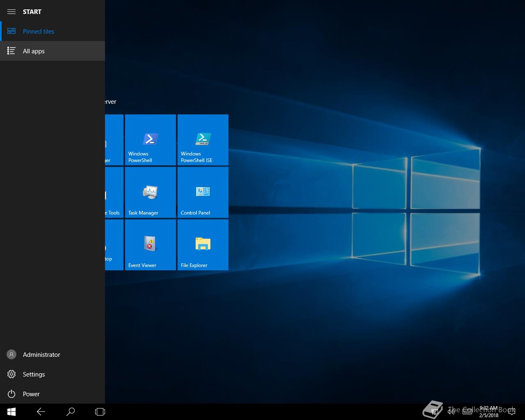
Task: Open the Action Center notifications icon
Action: (x=511, y=412)
